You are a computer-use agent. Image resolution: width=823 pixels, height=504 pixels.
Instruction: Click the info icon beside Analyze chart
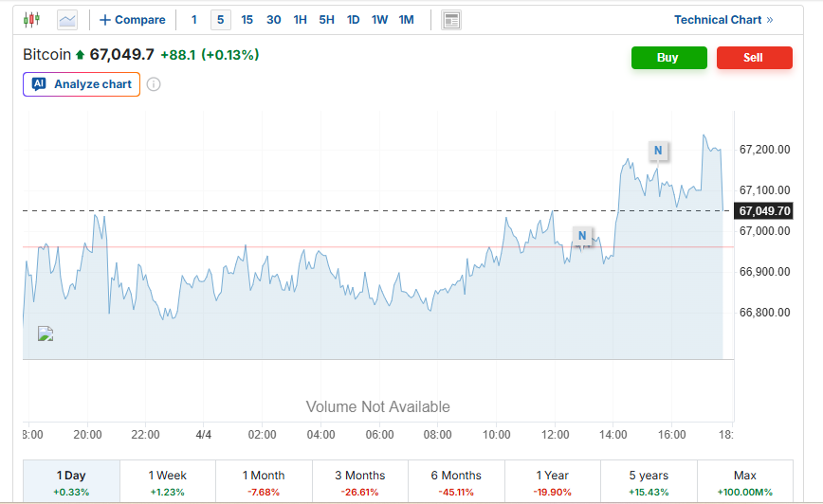(x=154, y=84)
